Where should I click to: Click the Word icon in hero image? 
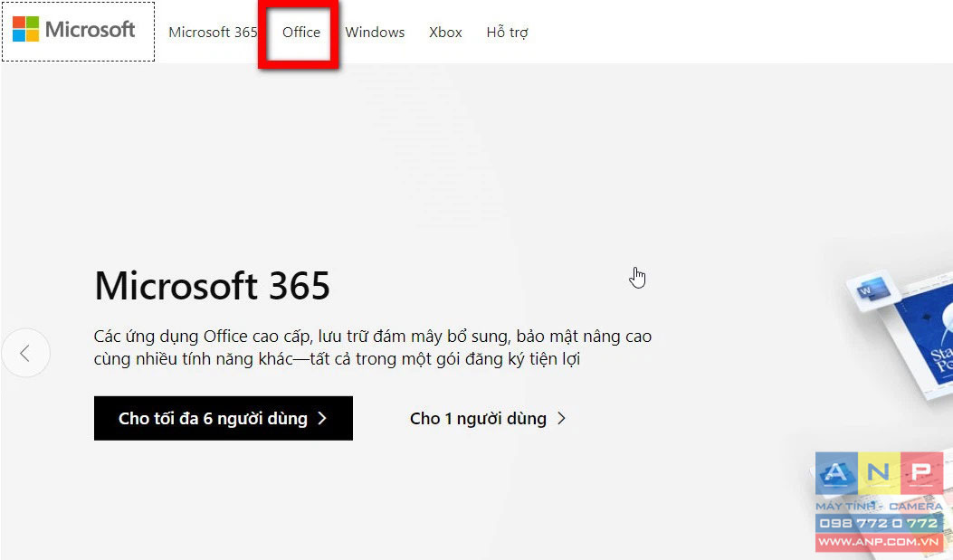[x=873, y=289]
